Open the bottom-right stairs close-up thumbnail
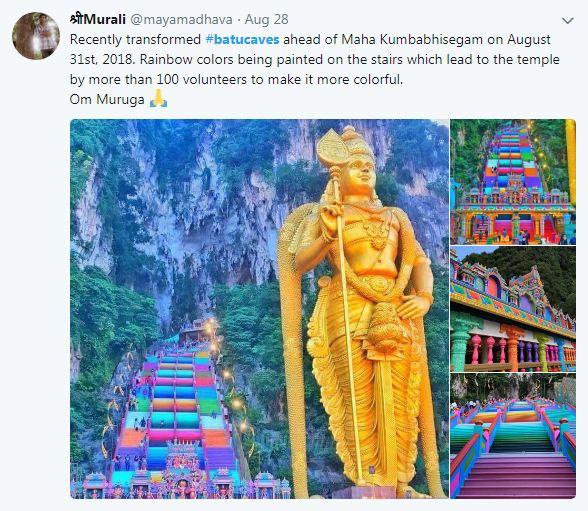Screen dimensions: 588x511 [x=513, y=436]
